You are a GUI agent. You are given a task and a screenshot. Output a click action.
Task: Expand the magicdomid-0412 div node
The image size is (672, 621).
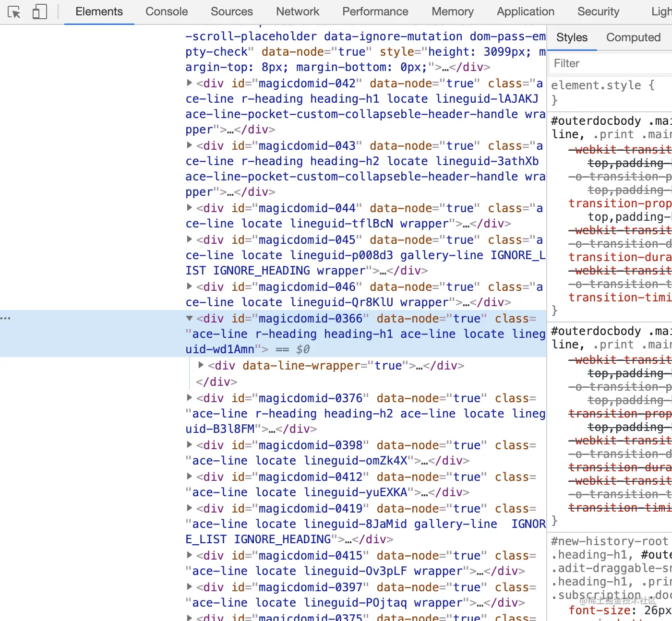coord(190,477)
